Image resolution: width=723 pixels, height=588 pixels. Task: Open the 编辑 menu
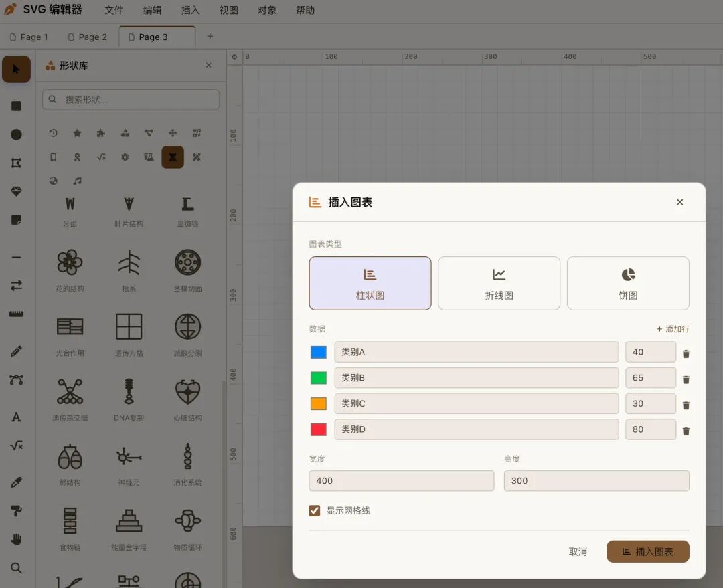tap(152, 10)
